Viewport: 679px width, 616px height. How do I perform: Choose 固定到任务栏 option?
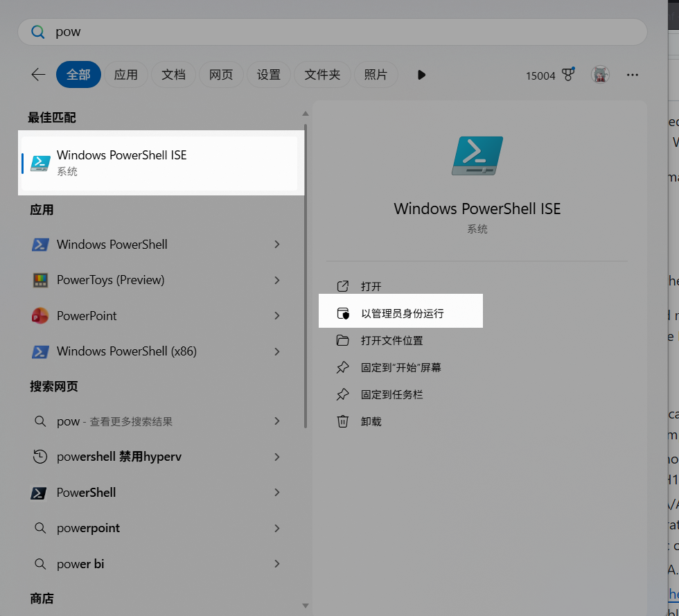click(391, 394)
